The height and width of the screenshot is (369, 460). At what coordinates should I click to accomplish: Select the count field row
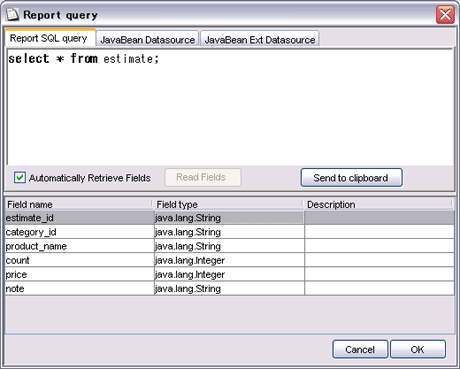[230, 260]
